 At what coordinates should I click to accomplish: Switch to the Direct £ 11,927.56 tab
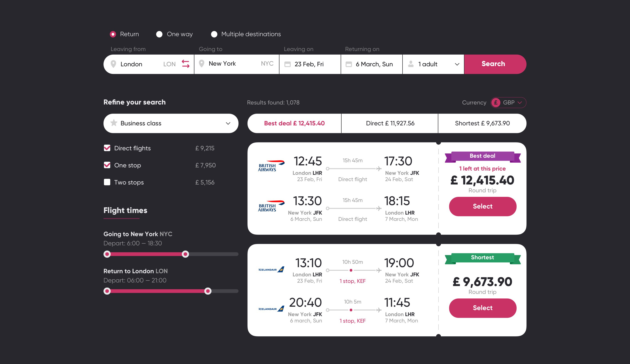(x=390, y=123)
